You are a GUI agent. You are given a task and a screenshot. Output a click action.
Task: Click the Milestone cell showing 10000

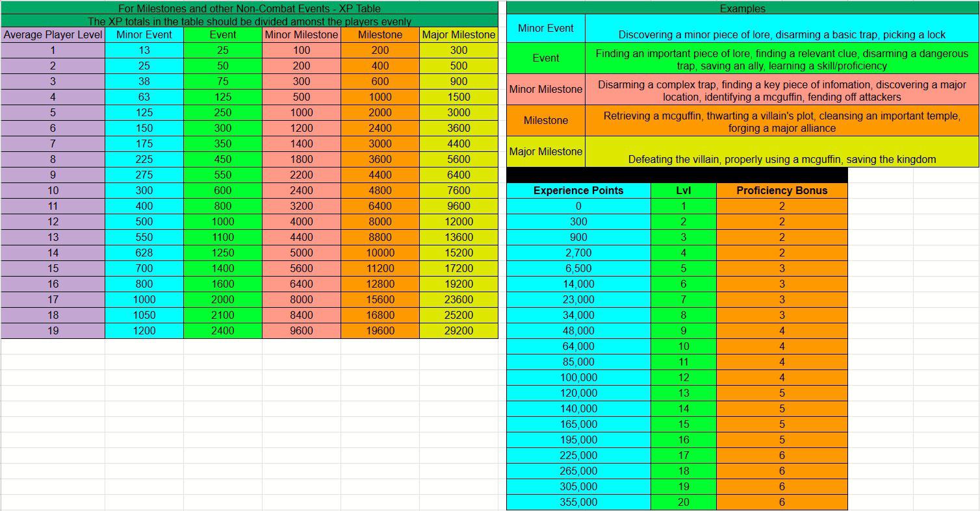tap(380, 253)
